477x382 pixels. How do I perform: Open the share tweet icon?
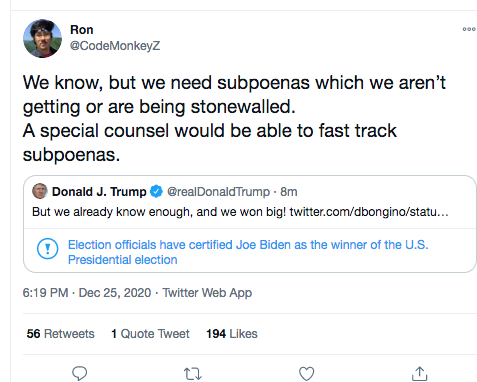pyautogui.click(x=419, y=373)
